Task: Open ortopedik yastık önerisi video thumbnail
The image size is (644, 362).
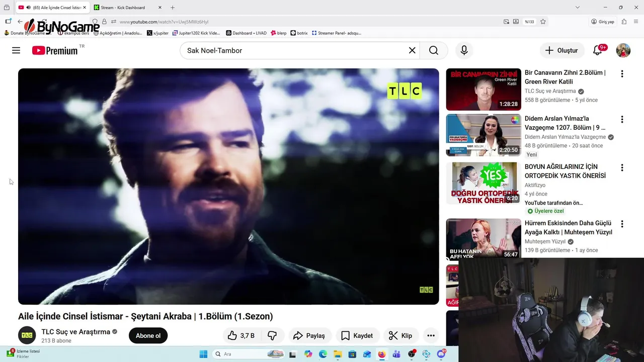Action: (x=484, y=183)
